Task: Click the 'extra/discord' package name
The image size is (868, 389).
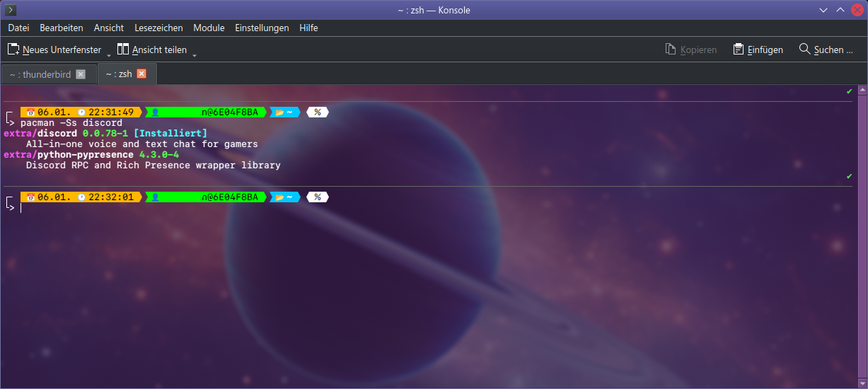Action: pos(40,134)
